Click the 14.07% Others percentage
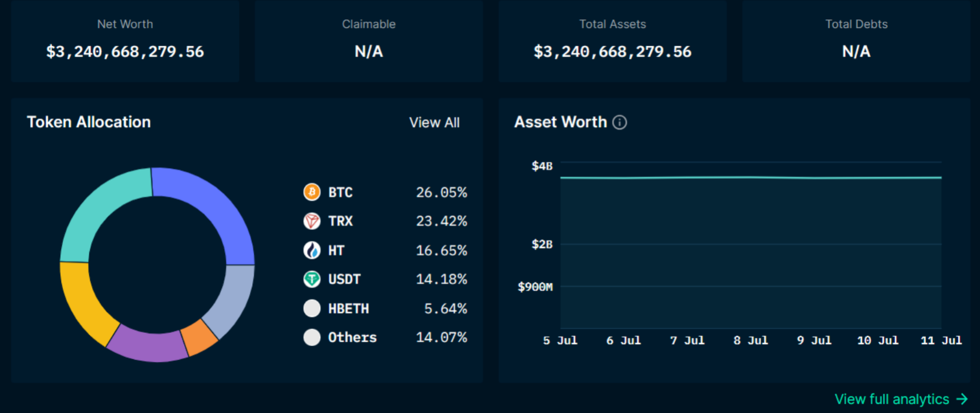The height and width of the screenshot is (413, 980). pos(441,337)
